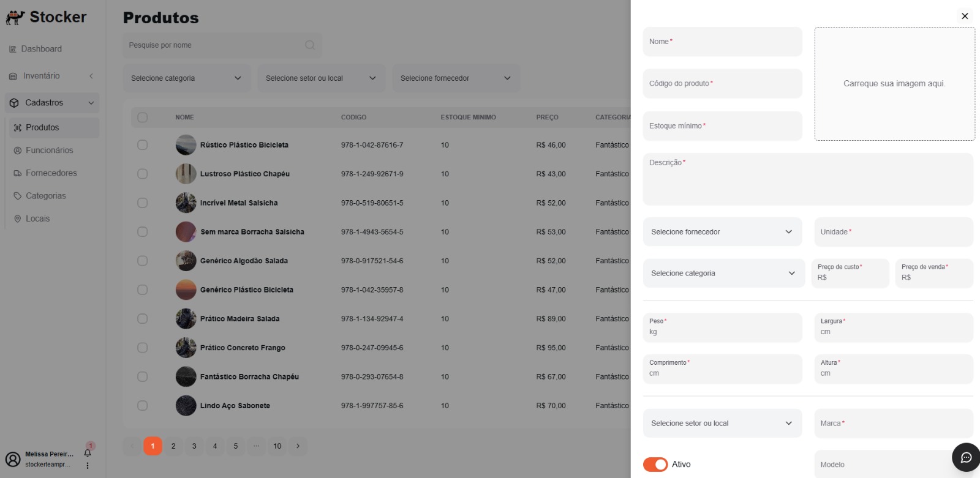Select the Produtos menu item
The image size is (980, 478).
54,127
